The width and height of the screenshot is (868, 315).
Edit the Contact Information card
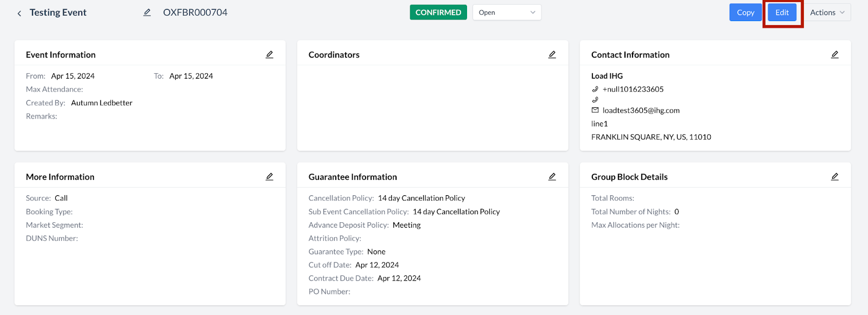pyautogui.click(x=835, y=55)
